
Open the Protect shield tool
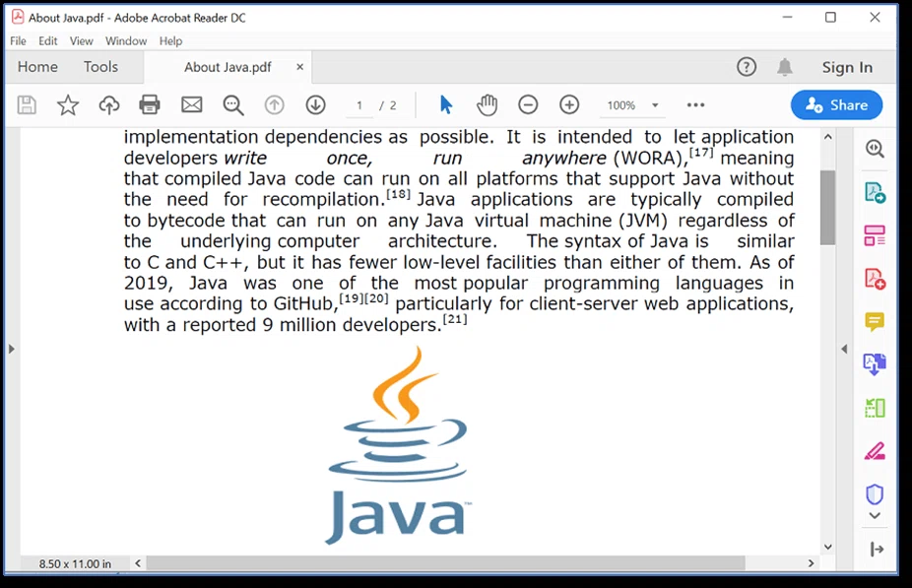(875, 494)
